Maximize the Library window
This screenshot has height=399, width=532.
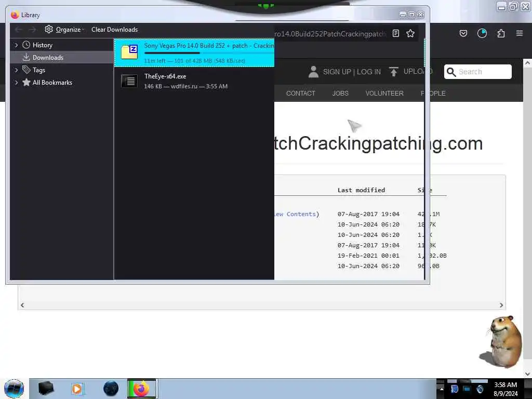point(411,15)
